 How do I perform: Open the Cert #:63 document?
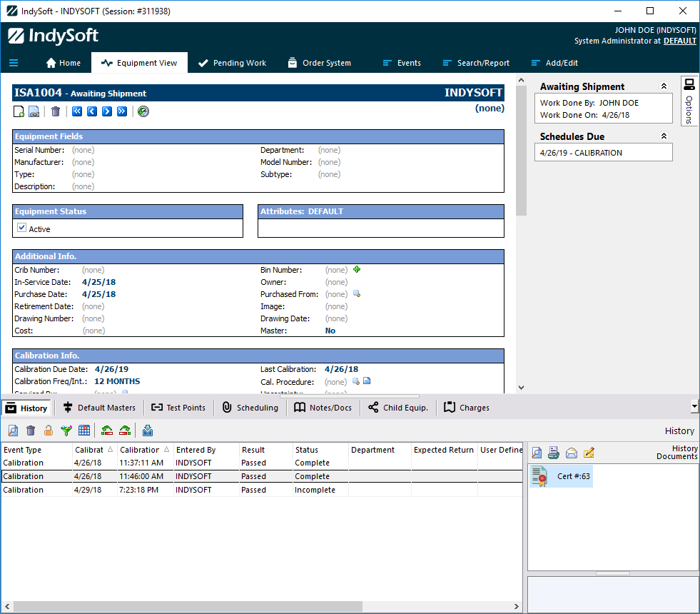(561, 476)
